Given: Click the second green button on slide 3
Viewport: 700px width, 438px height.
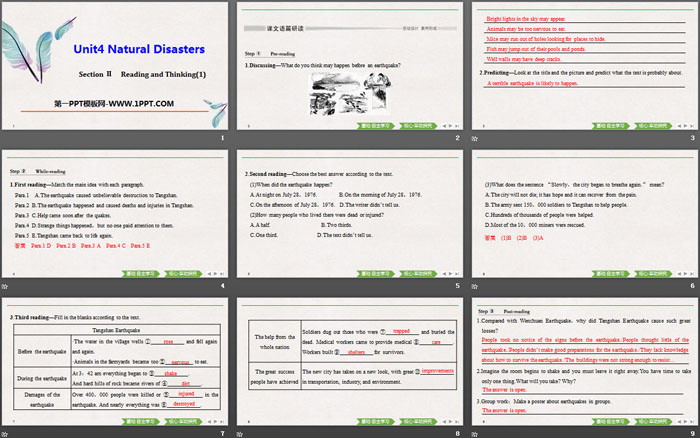Looking at the screenshot, I should [653, 126].
